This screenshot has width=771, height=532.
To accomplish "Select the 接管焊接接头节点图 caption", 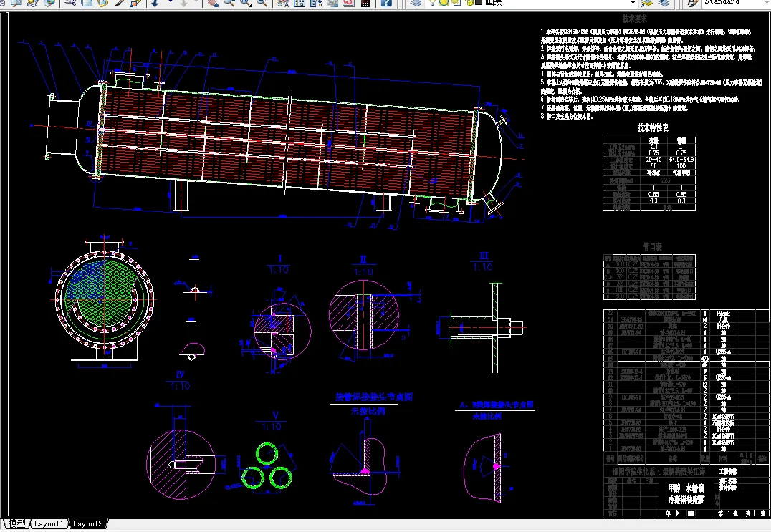I will tap(374, 397).
